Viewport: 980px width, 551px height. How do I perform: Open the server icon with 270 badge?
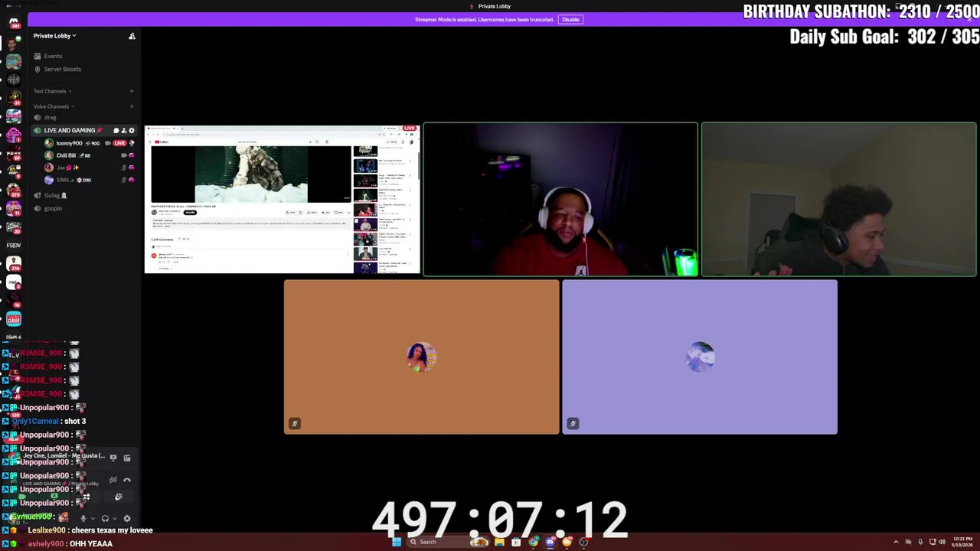pos(14,188)
